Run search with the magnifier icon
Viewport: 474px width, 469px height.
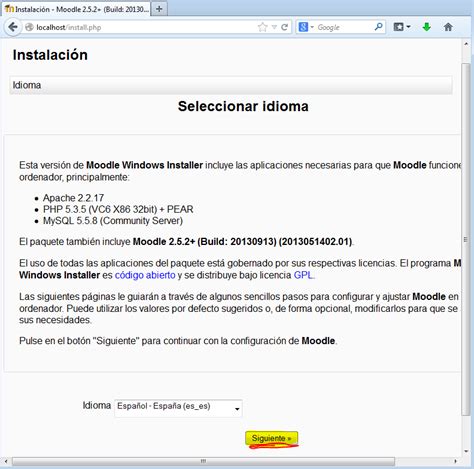pyautogui.click(x=378, y=27)
